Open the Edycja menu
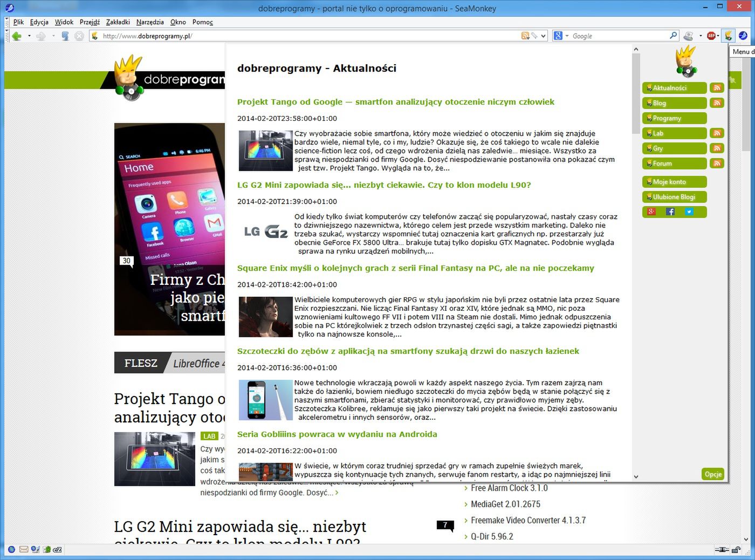The image size is (755, 560). click(39, 22)
